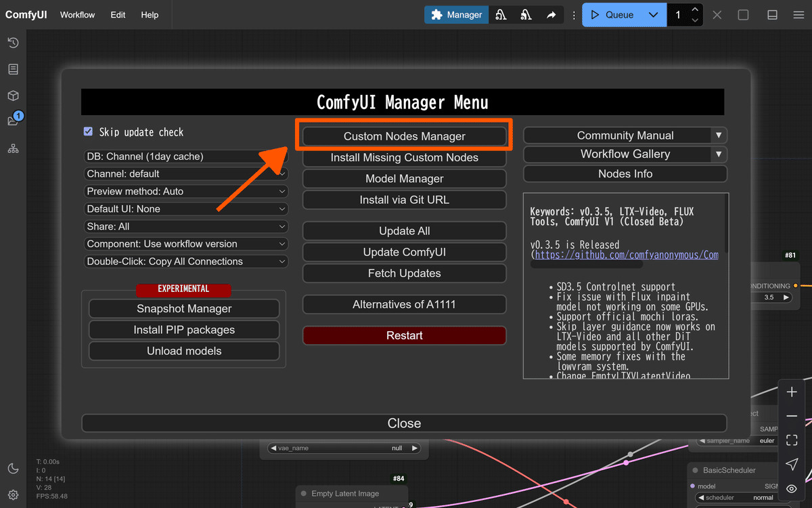812x508 pixels.
Task: Increase batch count with up stepper arrow
Action: pyautogui.click(x=695, y=9)
